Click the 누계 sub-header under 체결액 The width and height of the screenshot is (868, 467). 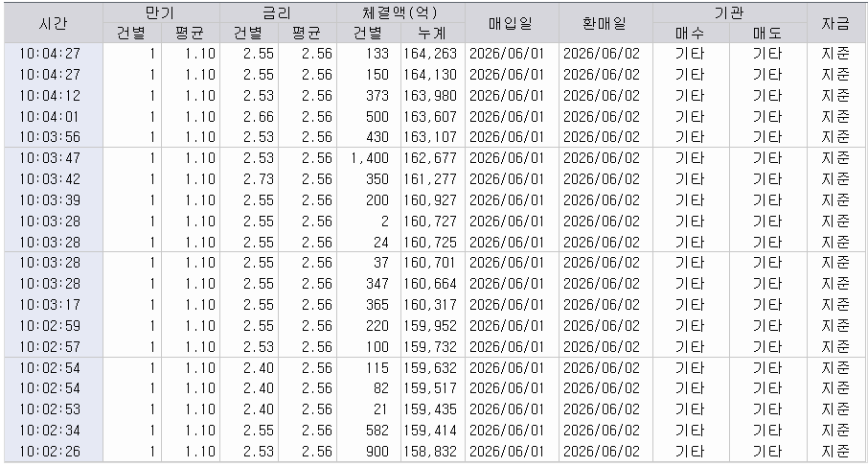point(432,34)
